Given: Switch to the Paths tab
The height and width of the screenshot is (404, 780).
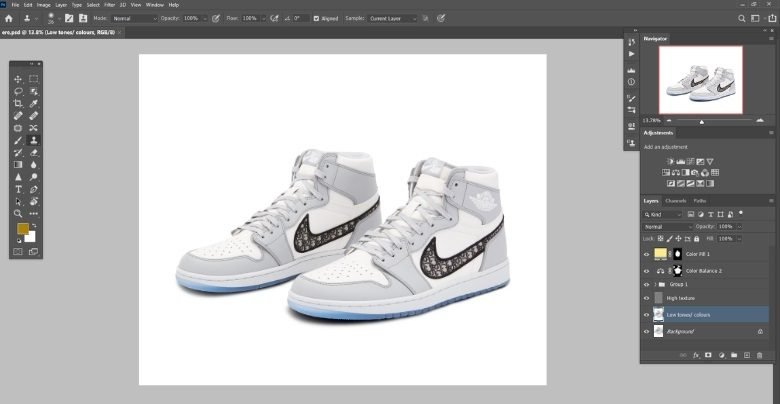Looking at the screenshot, I should [x=699, y=201].
